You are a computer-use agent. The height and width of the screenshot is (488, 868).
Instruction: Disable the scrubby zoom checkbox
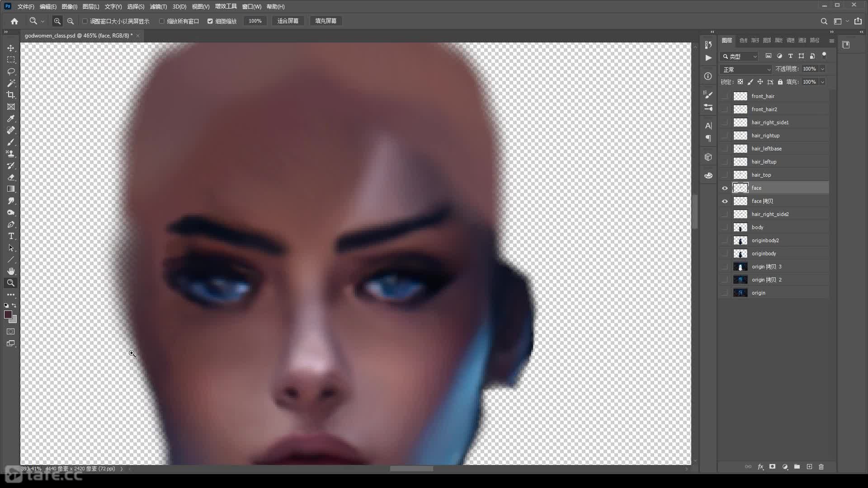click(x=210, y=21)
